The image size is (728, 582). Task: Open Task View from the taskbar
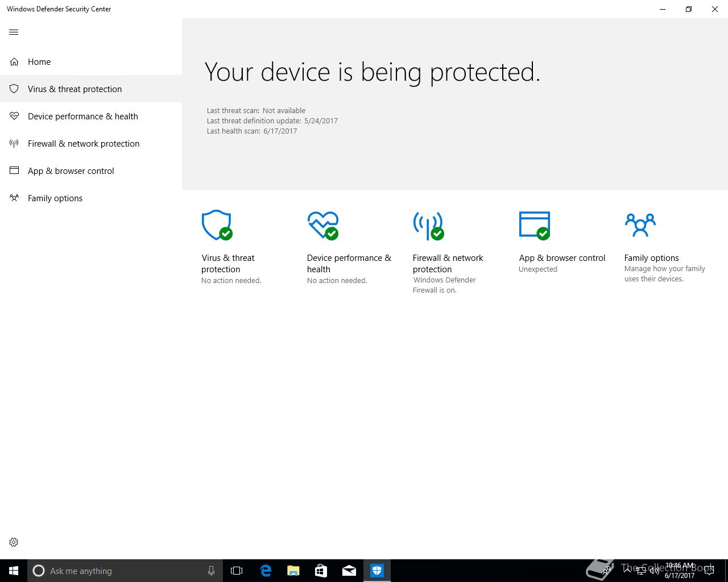coord(237,571)
